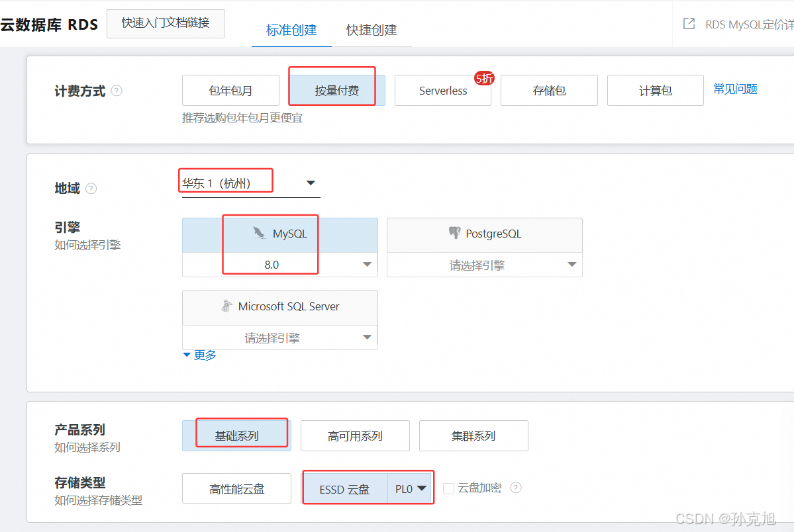Select the PostgreSQL engine card
The height and width of the screenshot is (532, 794).
[485, 235]
